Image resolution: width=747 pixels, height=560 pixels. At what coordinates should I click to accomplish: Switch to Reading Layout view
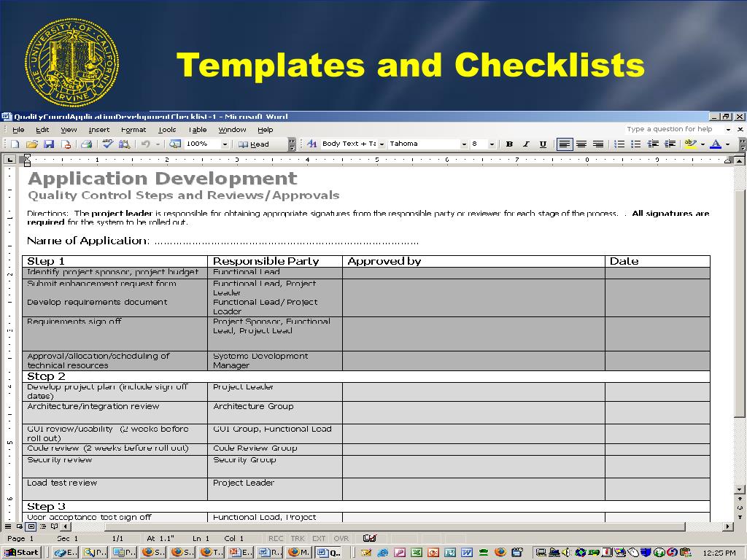point(54,526)
